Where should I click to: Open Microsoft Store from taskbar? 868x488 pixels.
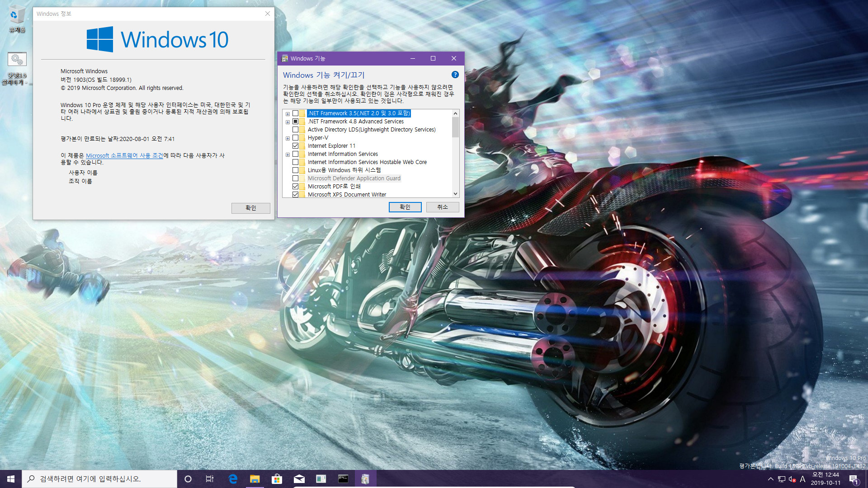277,479
